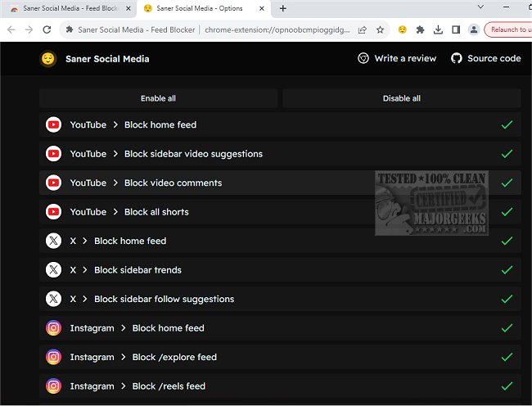Open the Write a review link
532x406 pixels.
click(x=397, y=58)
